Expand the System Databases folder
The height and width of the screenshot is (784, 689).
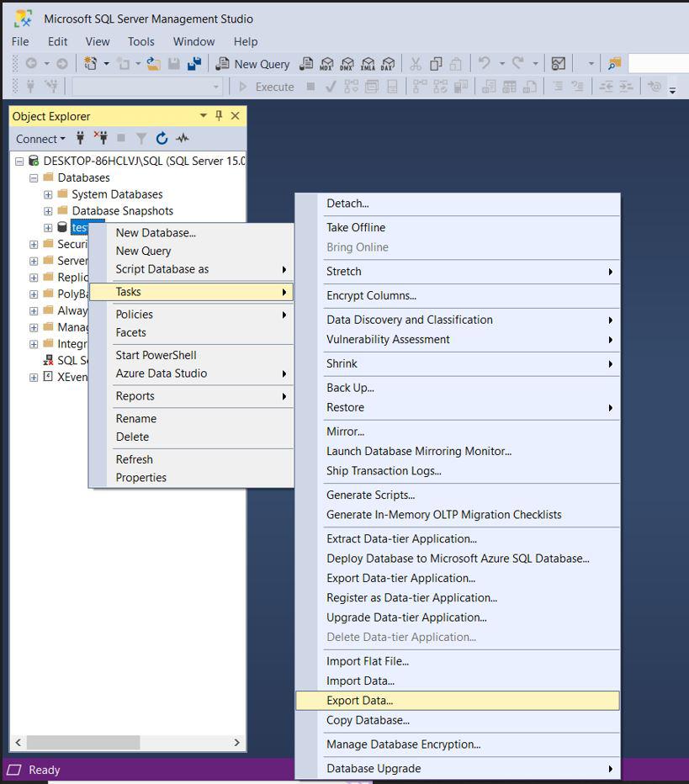pos(48,194)
